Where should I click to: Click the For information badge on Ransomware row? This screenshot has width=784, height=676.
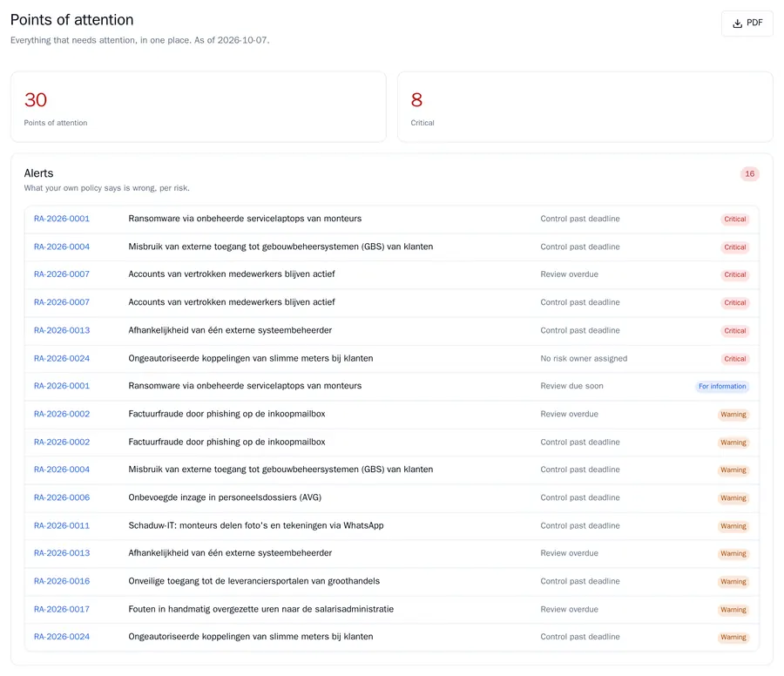722,386
